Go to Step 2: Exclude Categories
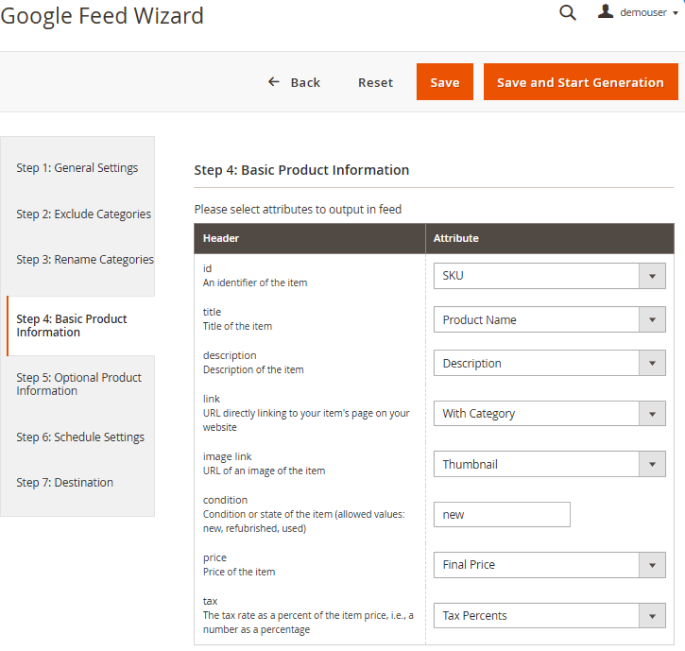 pyautogui.click(x=83, y=214)
